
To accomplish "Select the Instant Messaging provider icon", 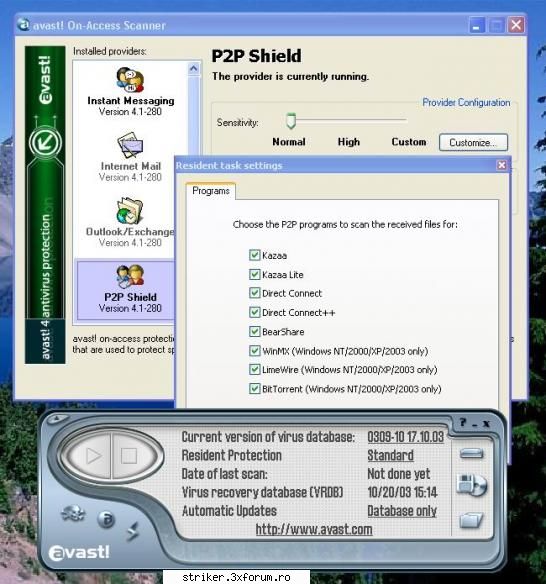I will click(130, 80).
